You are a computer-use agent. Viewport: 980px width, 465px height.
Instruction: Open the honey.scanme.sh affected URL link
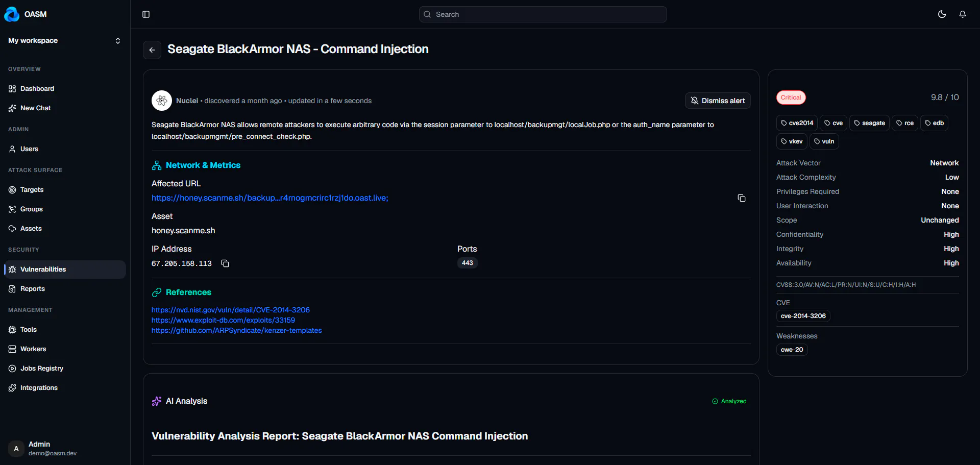click(x=270, y=198)
